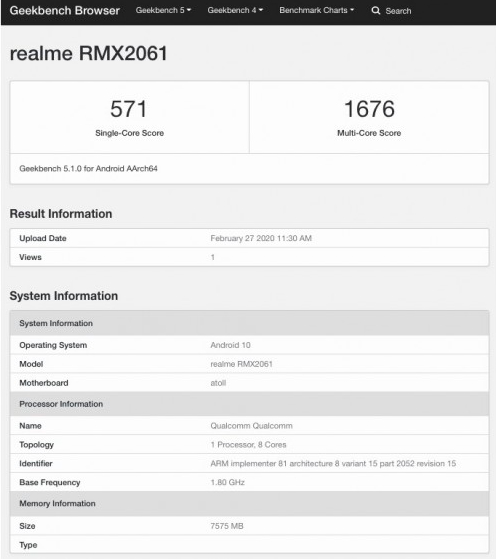Image resolution: width=496 pixels, height=559 pixels.
Task: Click the Search text in navbar
Action: tap(398, 11)
